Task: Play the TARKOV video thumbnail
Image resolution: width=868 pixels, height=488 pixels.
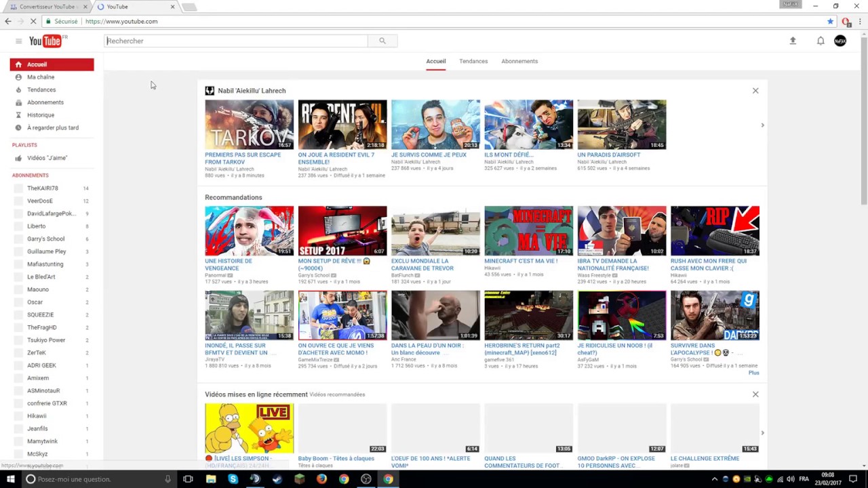Action: tap(250, 125)
